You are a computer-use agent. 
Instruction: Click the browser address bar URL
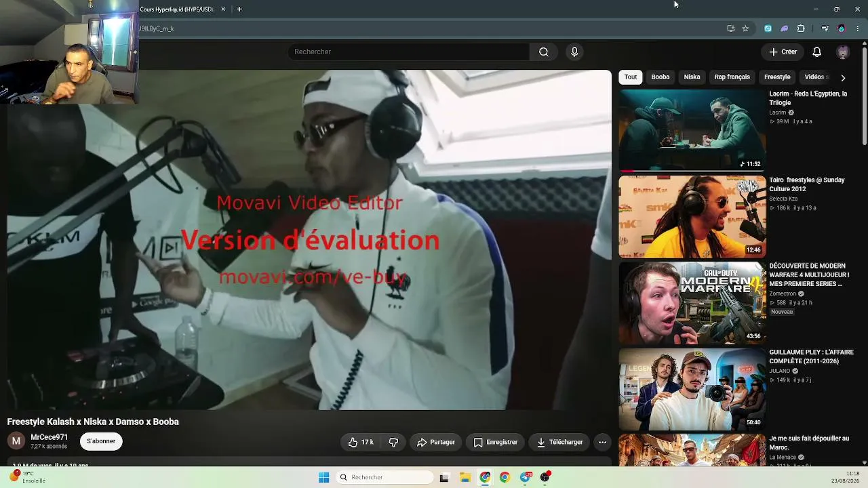pos(157,28)
